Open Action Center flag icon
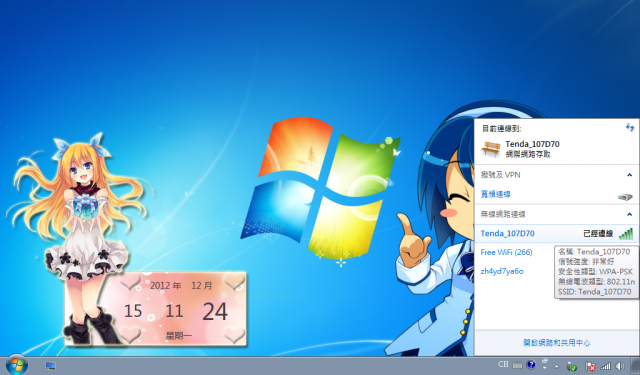The height and width of the screenshot is (375, 640). [x=590, y=366]
